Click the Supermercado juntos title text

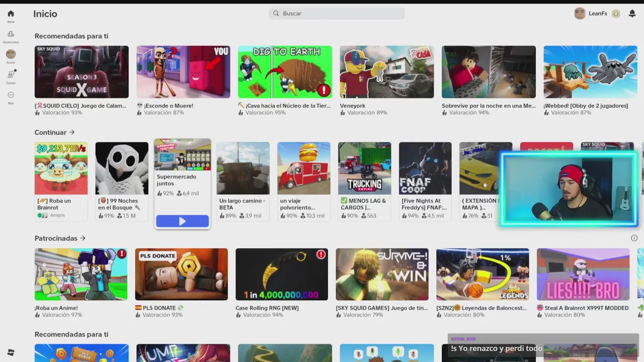[176, 180]
